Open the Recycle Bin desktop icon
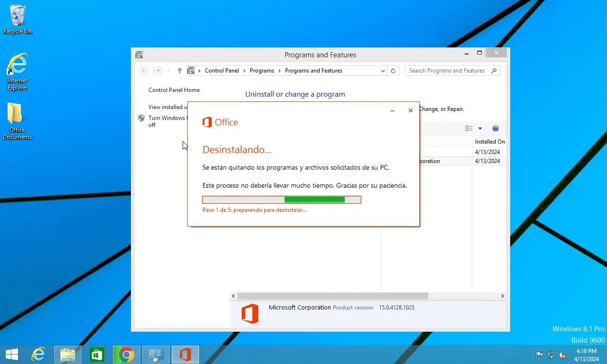Viewport: 607px width, 364px height. pyautogui.click(x=18, y=19)
